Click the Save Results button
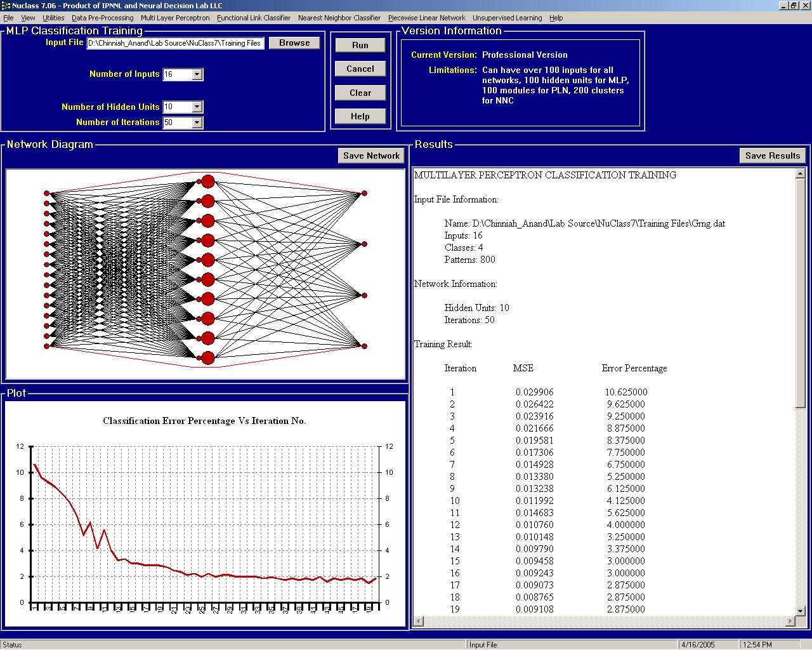 [x=772, y=156]
